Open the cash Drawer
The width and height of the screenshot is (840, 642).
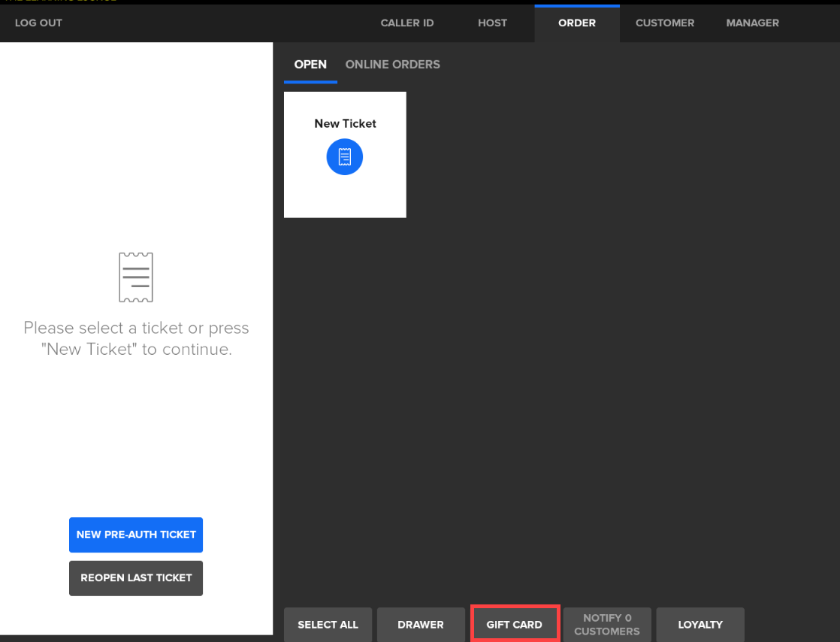[421, 625]
